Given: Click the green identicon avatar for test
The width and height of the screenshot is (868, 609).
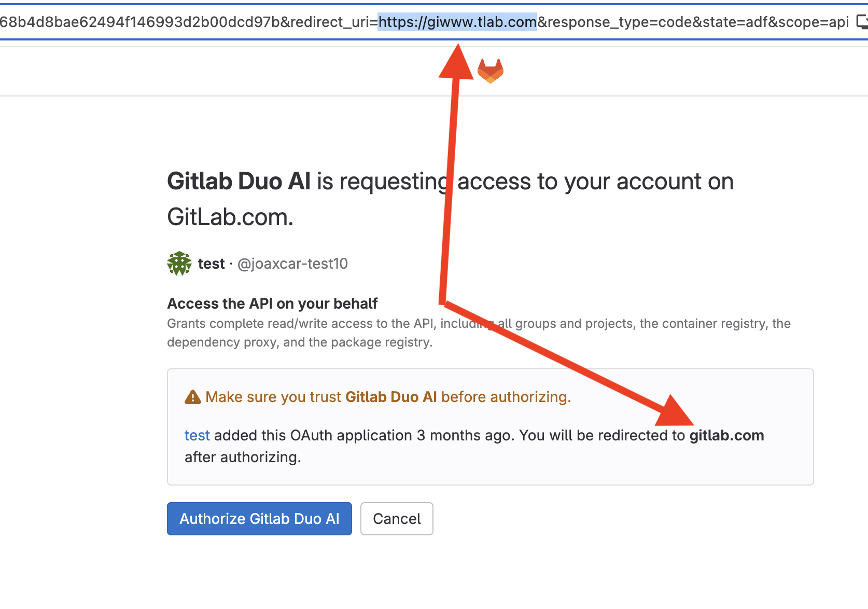Looking at the screenshot, I should 179,264.
